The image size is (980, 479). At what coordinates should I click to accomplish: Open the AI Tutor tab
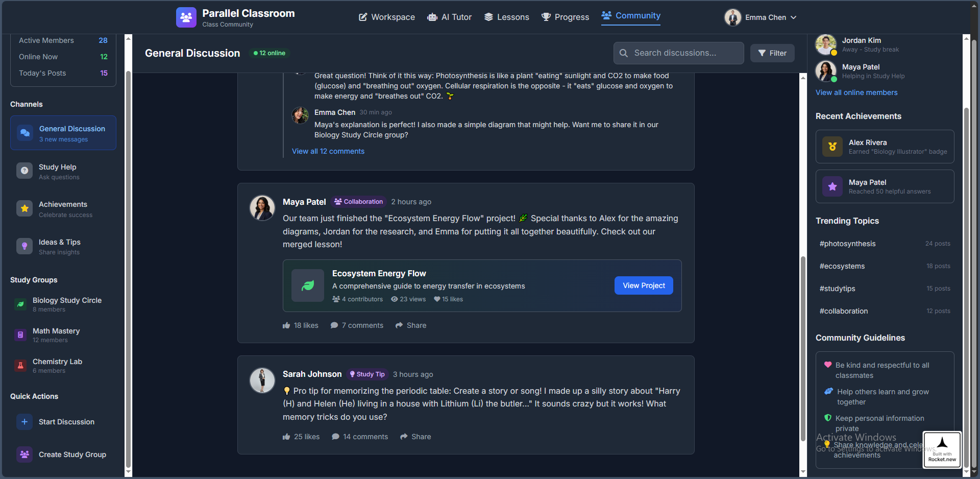tap(450, 17)
